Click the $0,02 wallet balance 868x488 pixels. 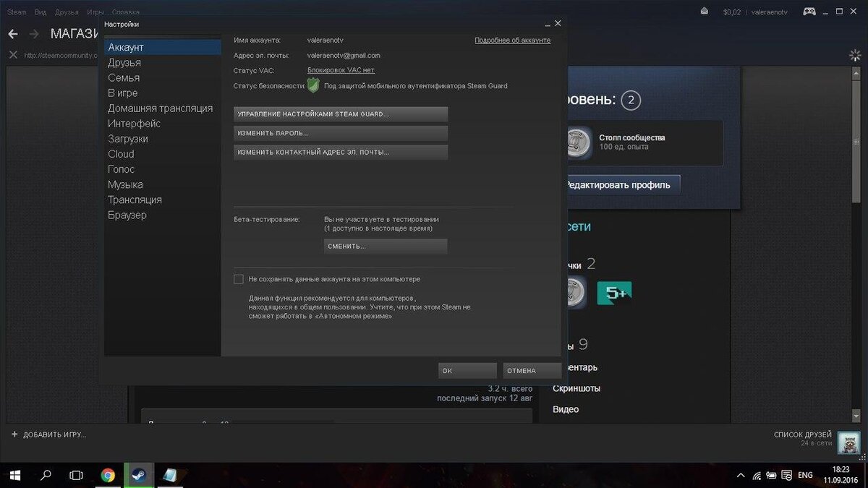tap(732, 12)
